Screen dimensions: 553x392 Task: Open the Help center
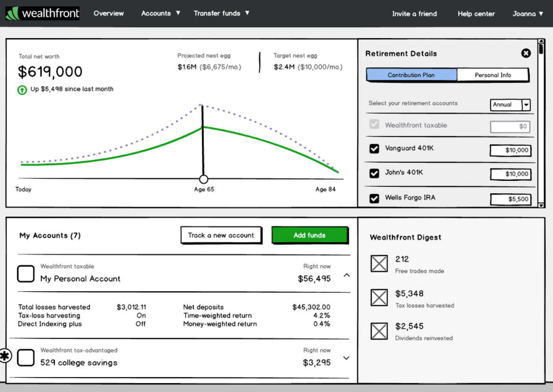click(476, 14)
